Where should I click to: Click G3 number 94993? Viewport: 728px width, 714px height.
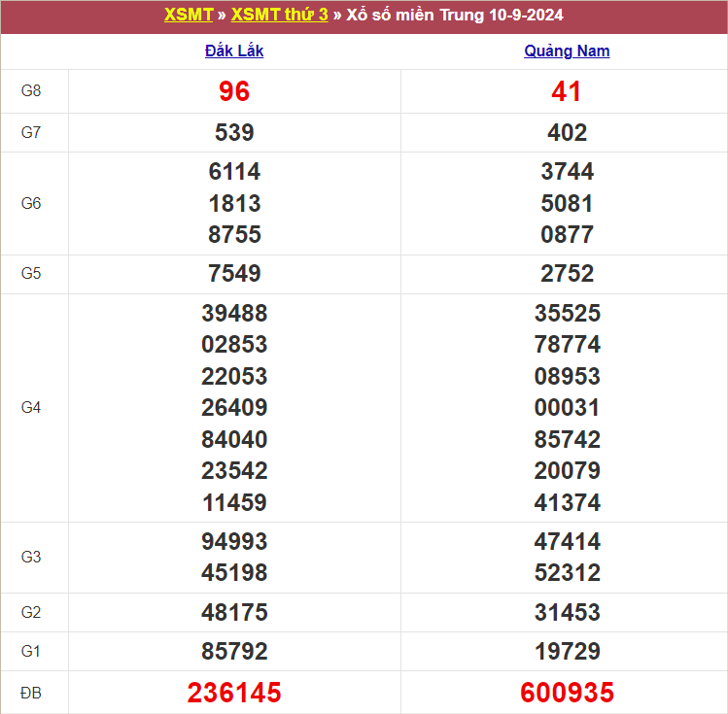[x=234, y=542]
